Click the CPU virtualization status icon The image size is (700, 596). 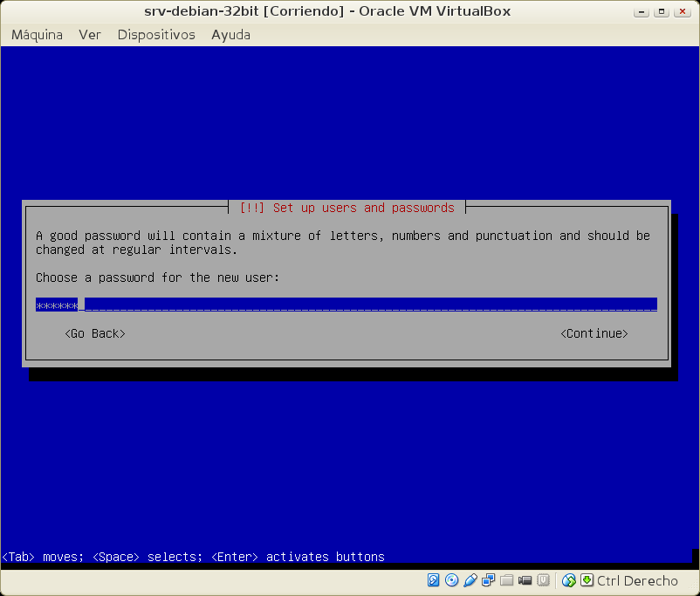click(x=543, y=580)
